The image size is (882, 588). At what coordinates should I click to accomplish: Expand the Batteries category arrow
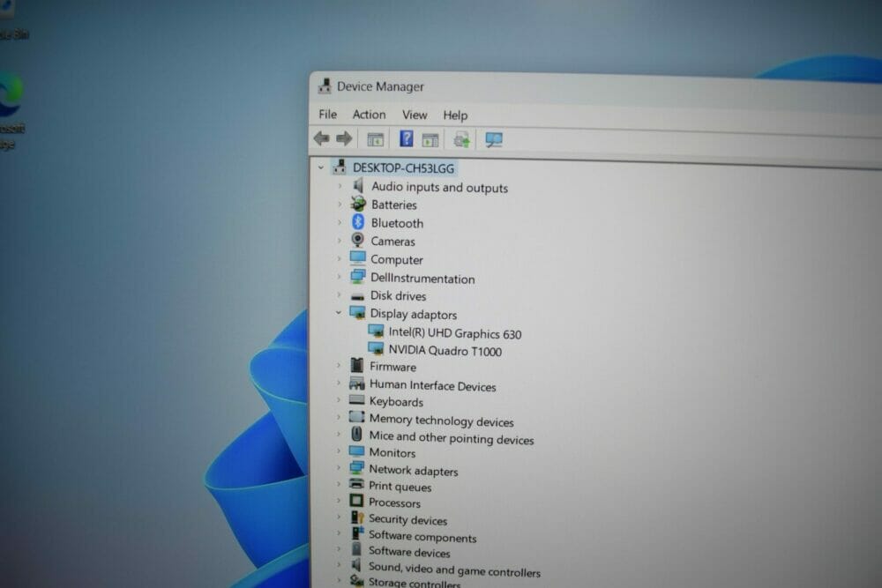(x=340, y=204)
